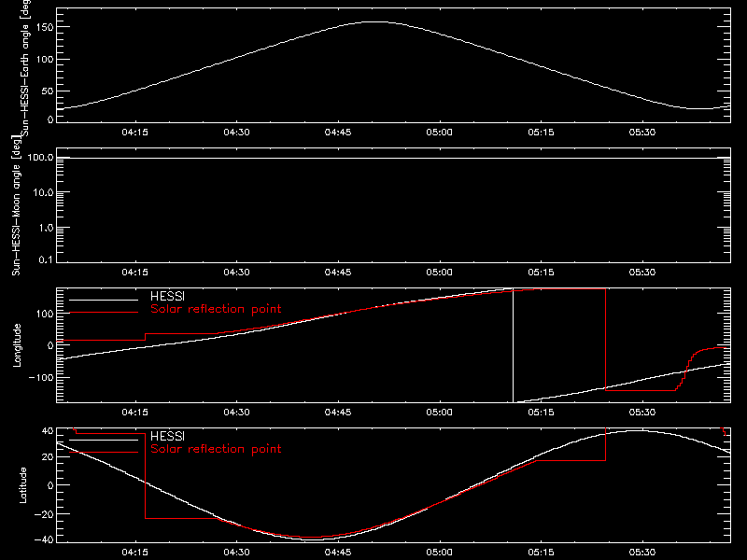Select the -20 tick label in Latitude plot

tap(44, 514)
